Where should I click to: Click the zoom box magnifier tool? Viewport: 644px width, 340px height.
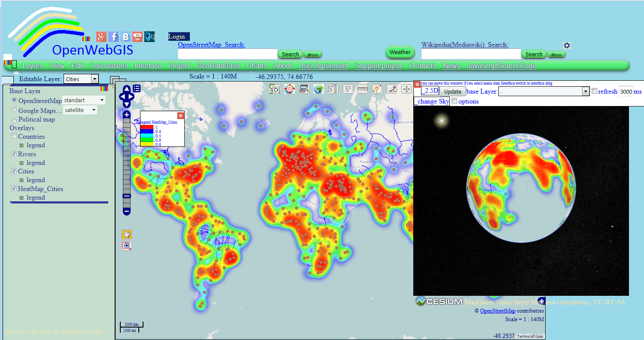[x=126, y=246]
